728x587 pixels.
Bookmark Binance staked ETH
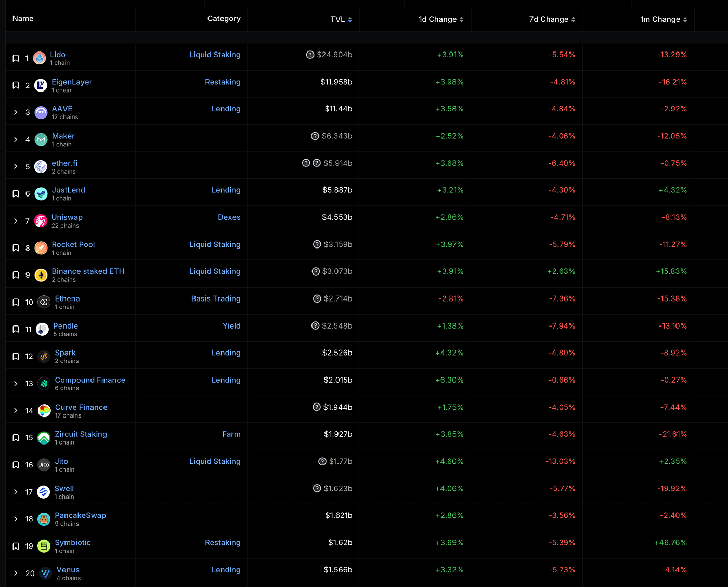click(x=16, y=275)
